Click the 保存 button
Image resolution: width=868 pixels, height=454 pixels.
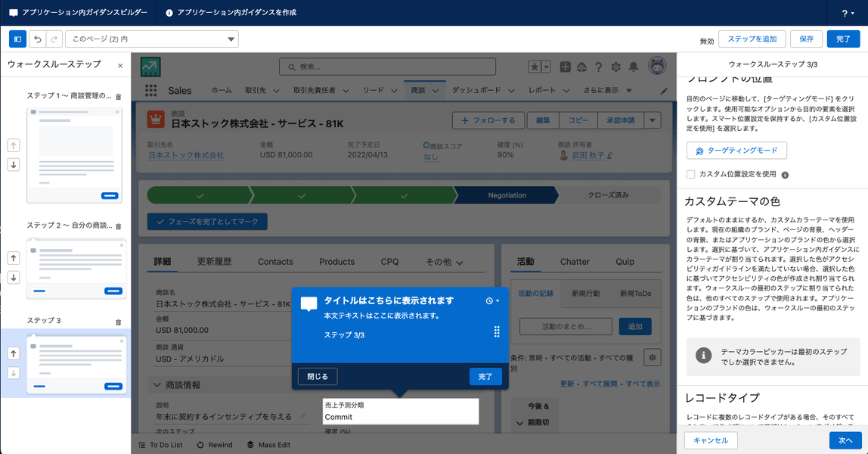pos(806,39)
